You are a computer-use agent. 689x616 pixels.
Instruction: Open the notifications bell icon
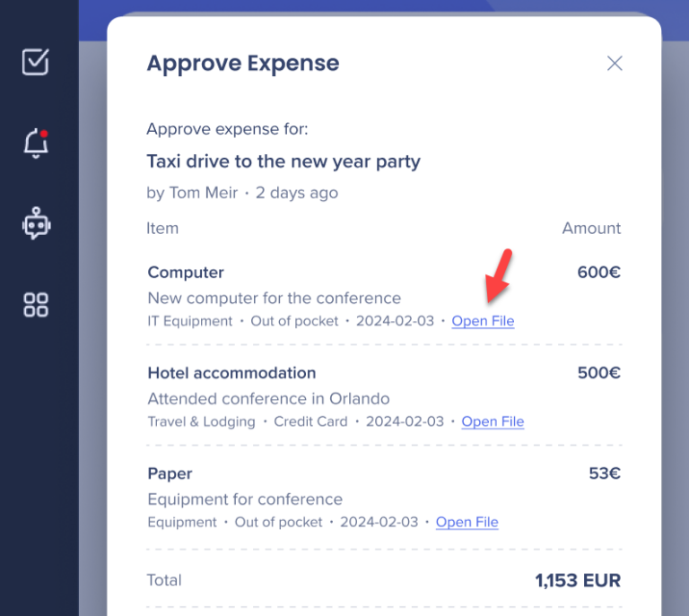(36, 143)
